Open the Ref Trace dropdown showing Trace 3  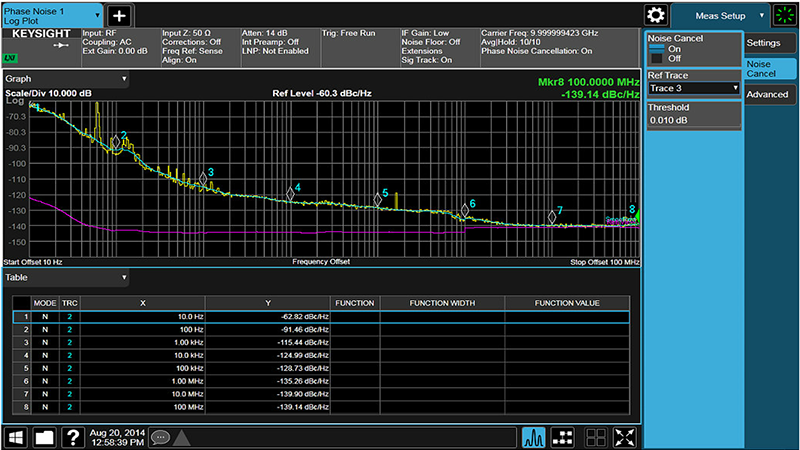pos(693,89)
